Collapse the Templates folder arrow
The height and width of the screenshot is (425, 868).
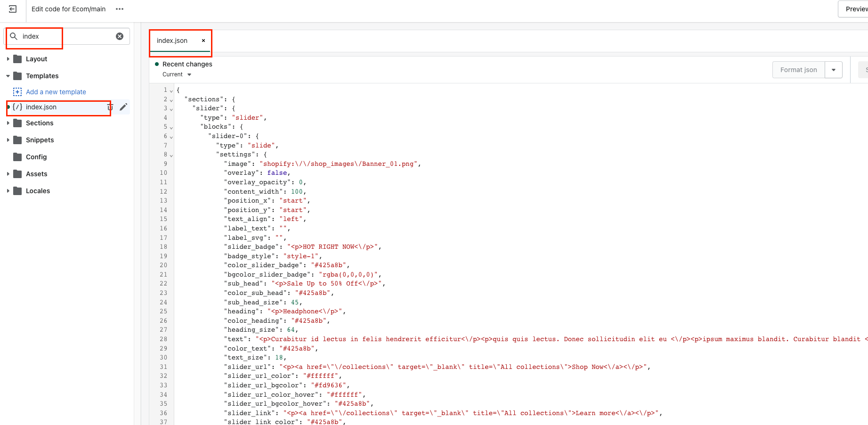pos(8,76)
